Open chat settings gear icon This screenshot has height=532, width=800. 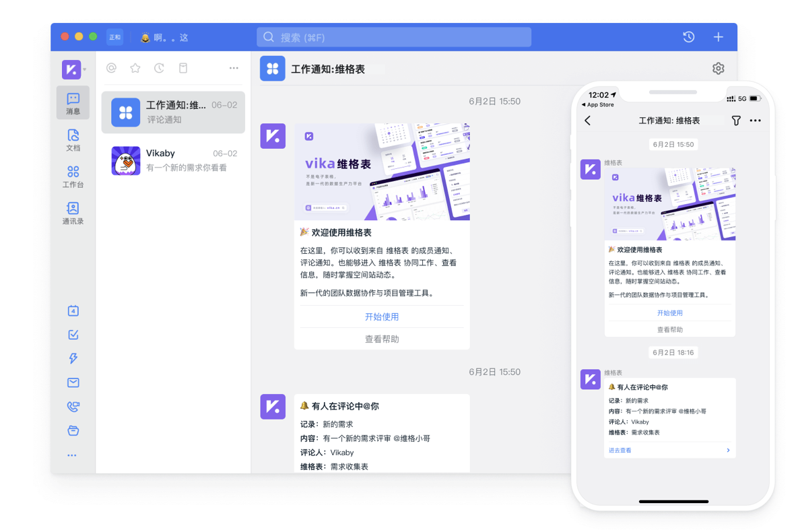[719, 68]
